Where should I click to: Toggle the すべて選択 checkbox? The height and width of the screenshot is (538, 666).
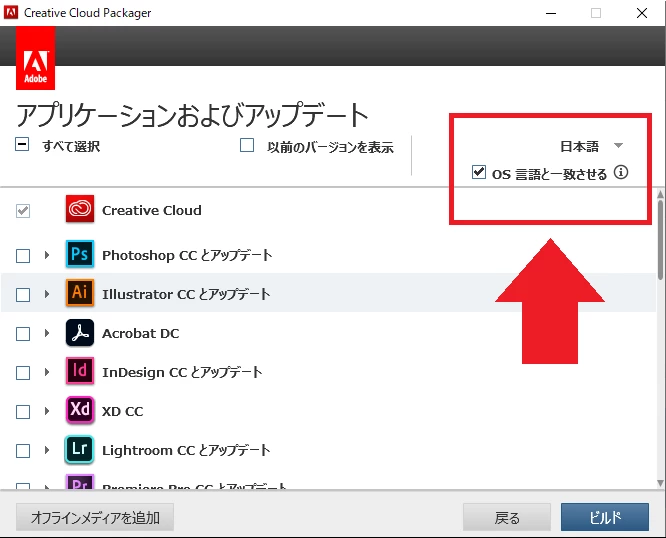coord(22,144)
